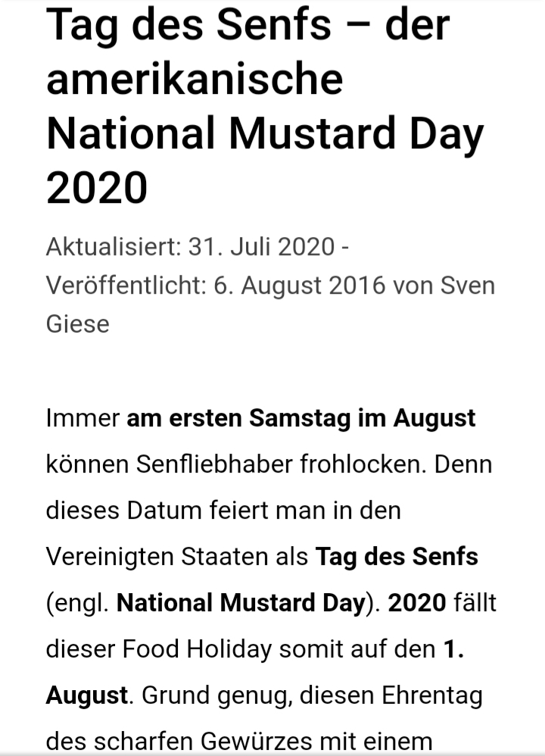Click the phrase "Food Holiday"

pyautogui.click(x=197, y=649)
